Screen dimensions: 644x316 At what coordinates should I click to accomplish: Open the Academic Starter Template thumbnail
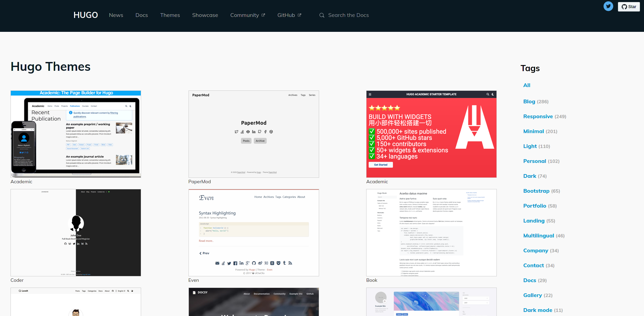point(431,134)
